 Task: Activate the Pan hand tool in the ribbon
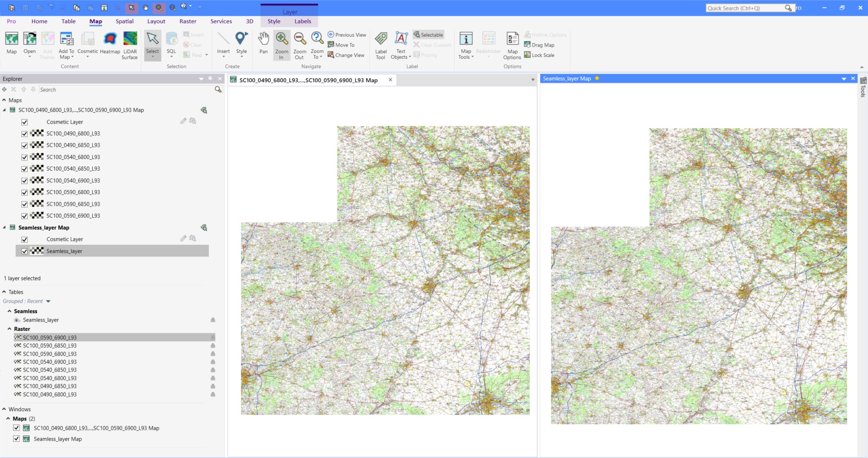264,43
